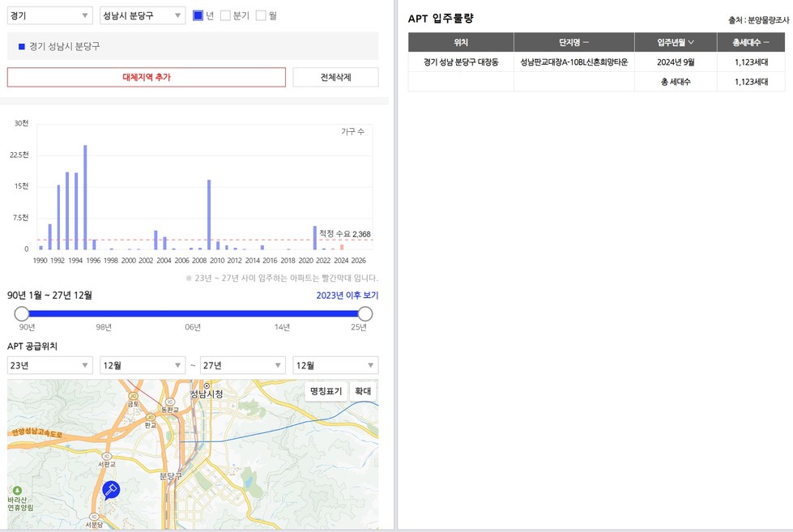The width and height of the screenshot is (793, 532).
Task: Click the 경기 성남시 분당구 blue legend square
Action: click(22, 46)
